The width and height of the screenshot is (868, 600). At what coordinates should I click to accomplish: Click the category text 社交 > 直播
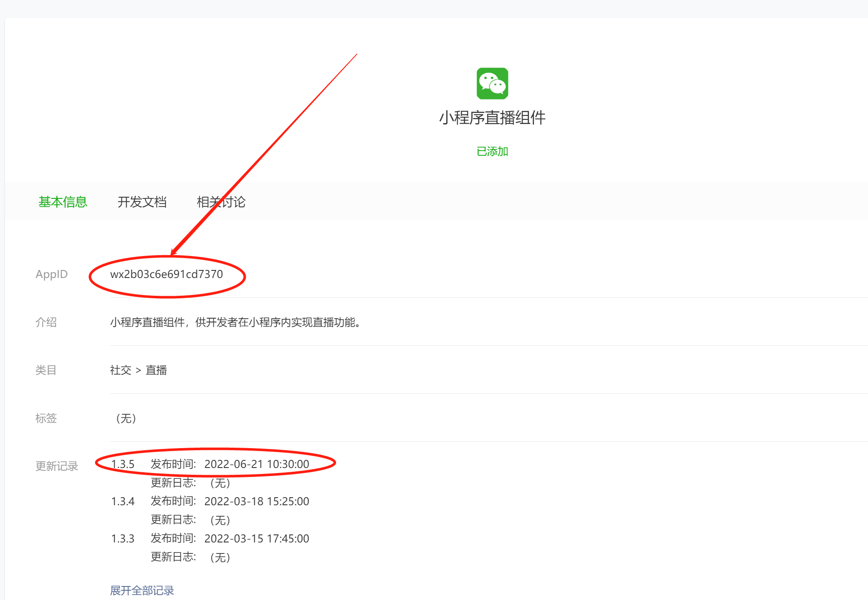138,370
